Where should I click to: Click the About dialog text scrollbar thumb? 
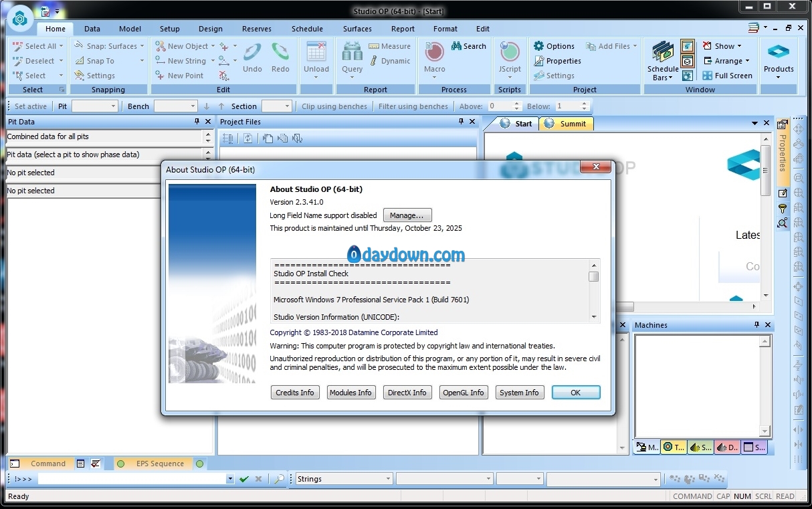coord(594,276)
